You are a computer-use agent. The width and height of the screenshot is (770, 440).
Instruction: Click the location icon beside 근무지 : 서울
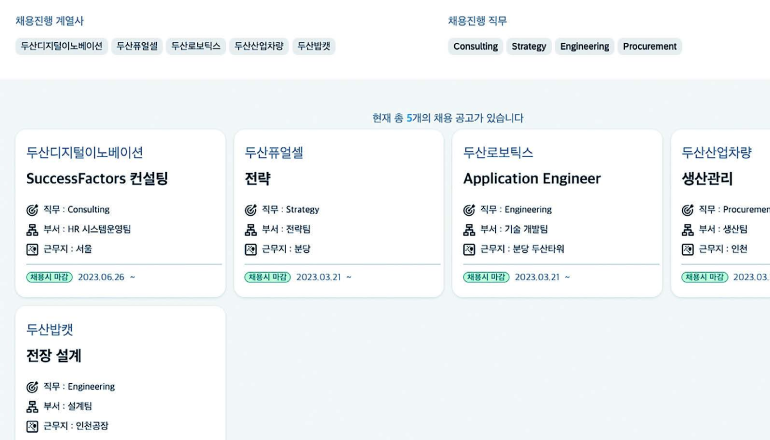pyautogui.click(x=32, y=249)
